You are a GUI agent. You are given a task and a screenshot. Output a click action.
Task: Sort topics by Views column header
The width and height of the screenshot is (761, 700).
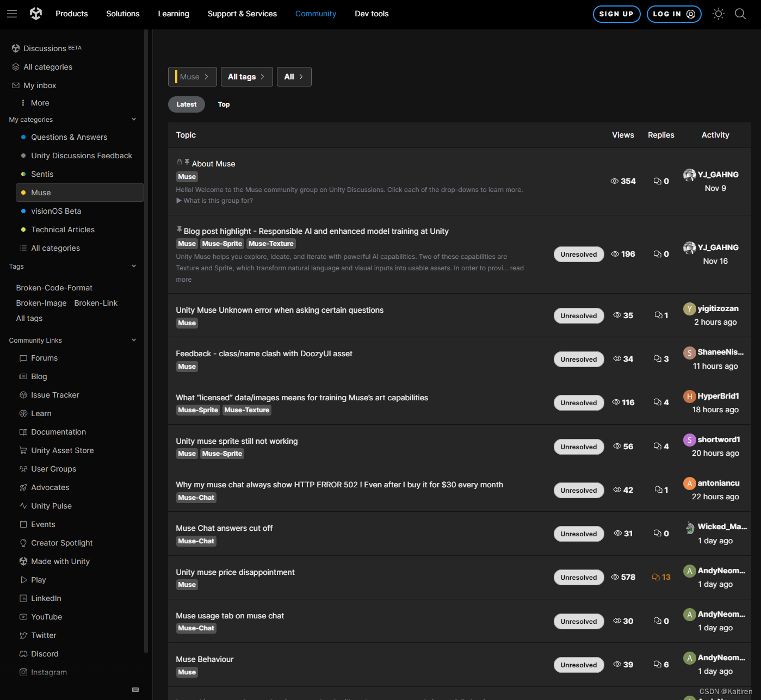click(623, 135)
